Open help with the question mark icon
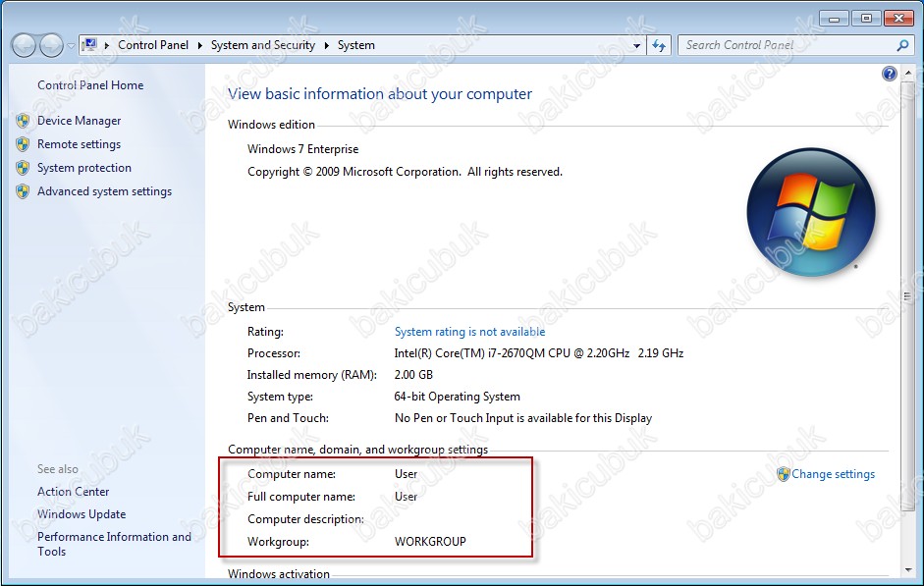The image size is (924, 586). [x=890, y=74]
